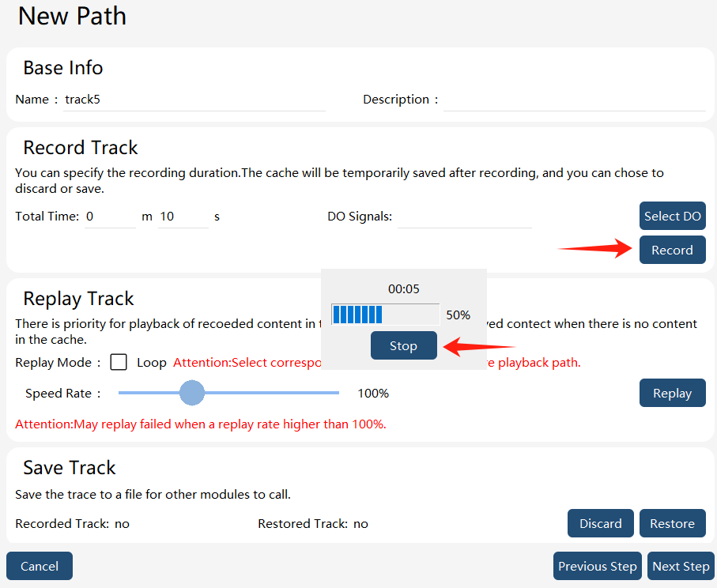Viewport: 717px width, 588px height.
Task: Restore the saved track
Action: [672, 523]
